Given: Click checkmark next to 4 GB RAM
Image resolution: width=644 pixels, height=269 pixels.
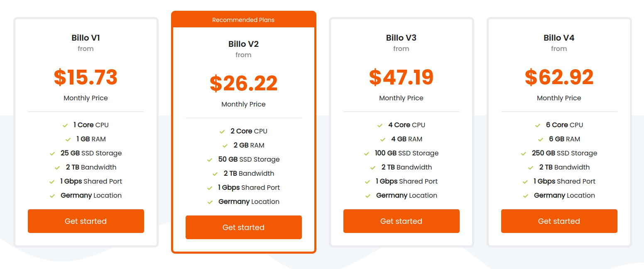Looking at the screenshot, I should pyautogui.click(x=383, y=139).
